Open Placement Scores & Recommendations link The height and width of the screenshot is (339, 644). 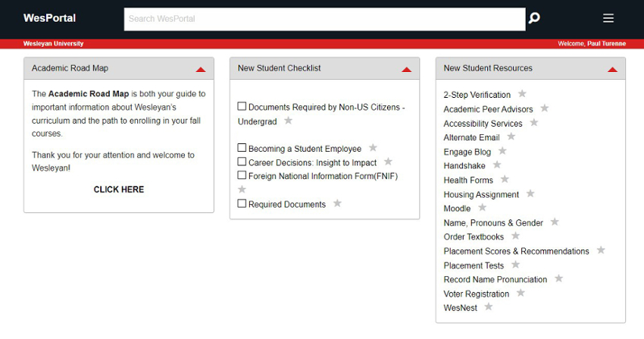pyautogui.click(x=516, y=252)
